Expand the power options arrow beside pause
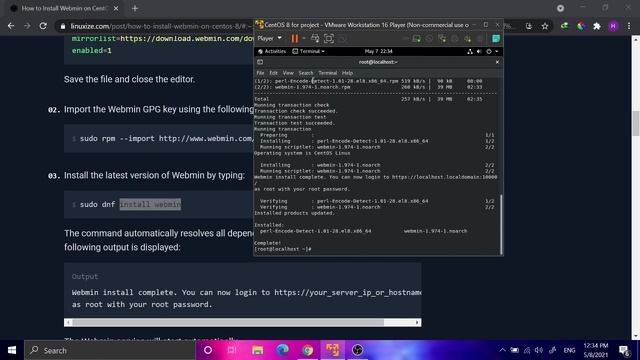 [x=304, y=38]
